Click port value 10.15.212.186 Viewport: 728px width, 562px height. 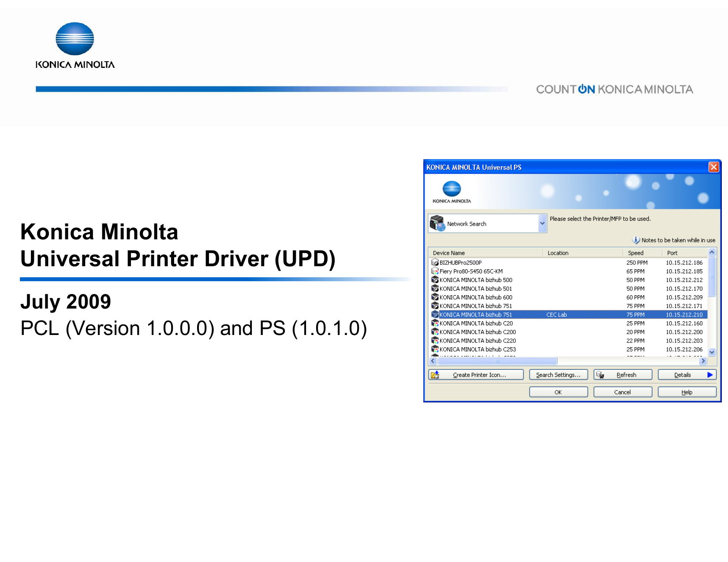(x=684, y=263)
